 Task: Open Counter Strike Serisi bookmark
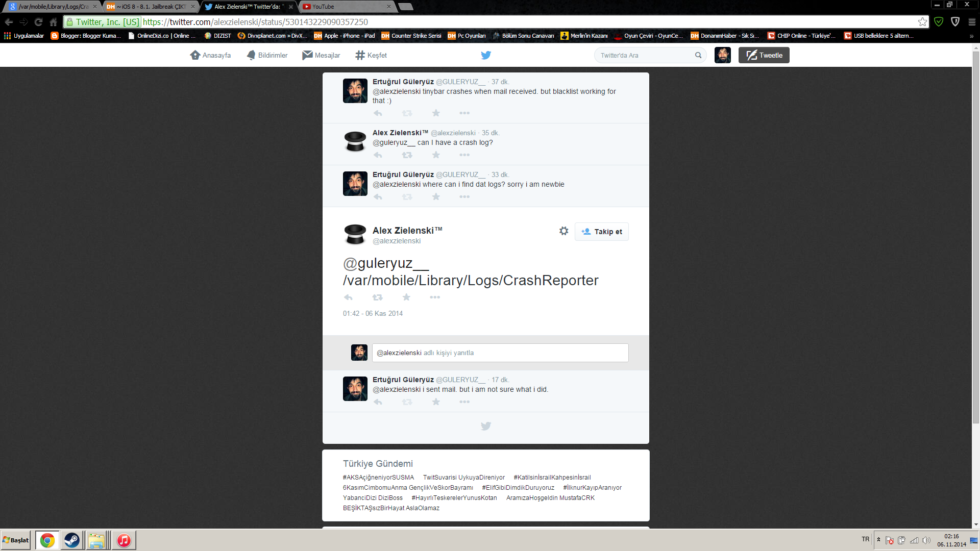(411, 36)
